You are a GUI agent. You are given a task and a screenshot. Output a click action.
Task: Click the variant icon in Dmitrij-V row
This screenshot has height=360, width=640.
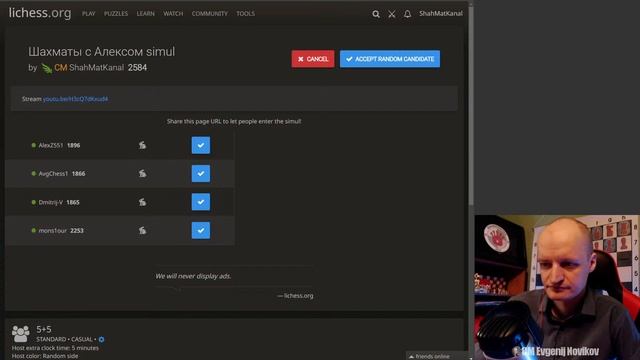coord(142,202)
